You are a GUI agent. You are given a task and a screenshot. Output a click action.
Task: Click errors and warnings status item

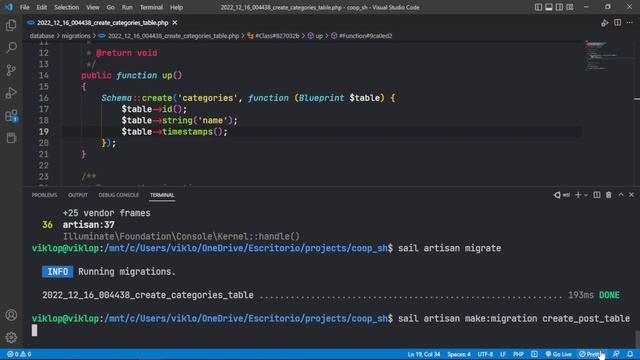[x=19, y=354]
